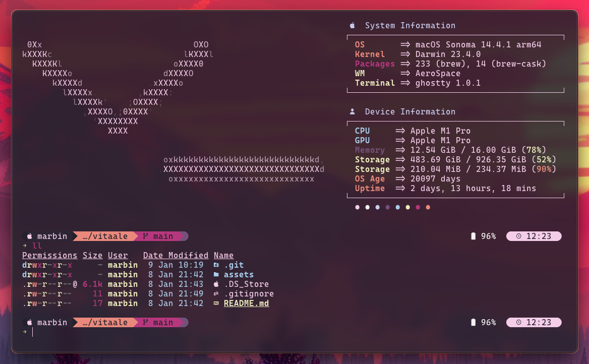Click the branch icon in prompt above ll command

point(145,236)
